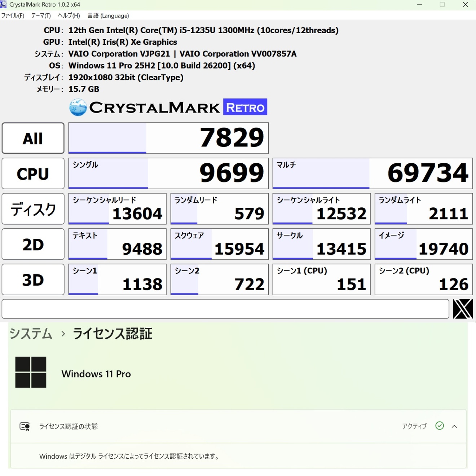Screen dimensions: 476x476
Task: Close the CrystalMark Retro window
Action: pyautogui.click(x=465, y=5)
